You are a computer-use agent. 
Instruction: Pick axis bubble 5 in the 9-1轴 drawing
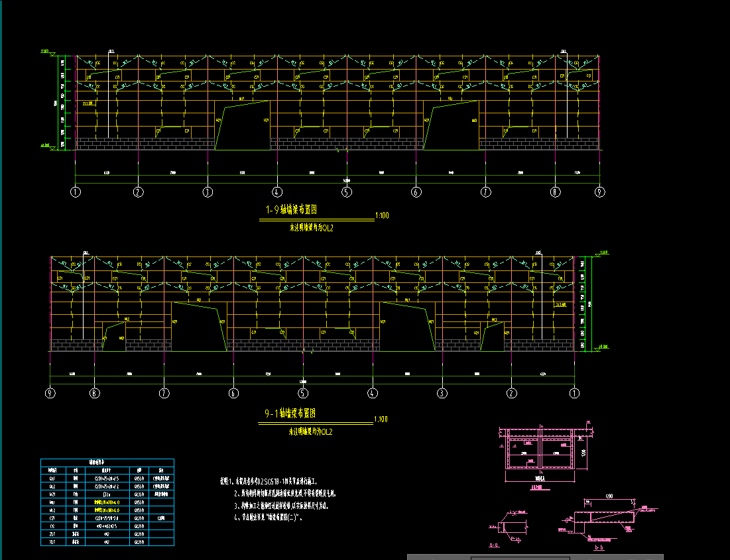coord(303,394)
